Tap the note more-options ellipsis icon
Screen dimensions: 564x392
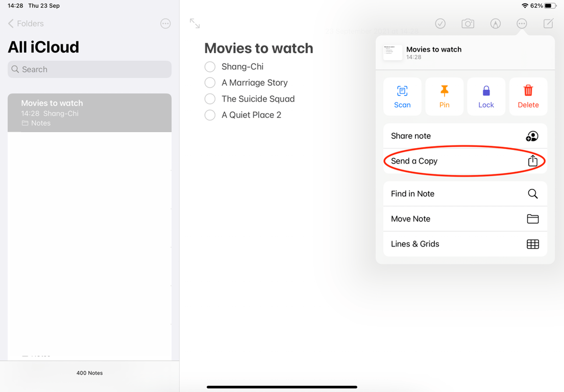(x=522, y=24)
